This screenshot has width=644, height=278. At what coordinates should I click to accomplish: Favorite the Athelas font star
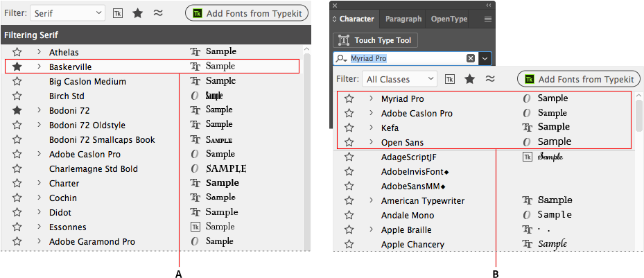[17, 52]
